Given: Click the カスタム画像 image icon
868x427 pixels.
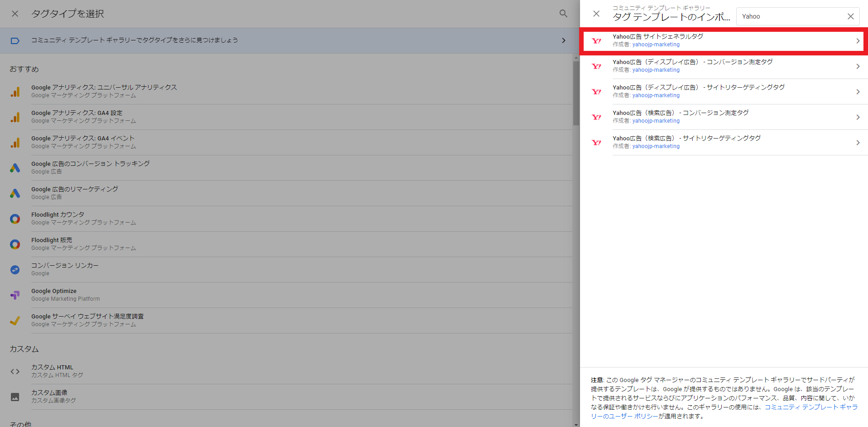Looking at the screenshot, I should tap(15, 397).
